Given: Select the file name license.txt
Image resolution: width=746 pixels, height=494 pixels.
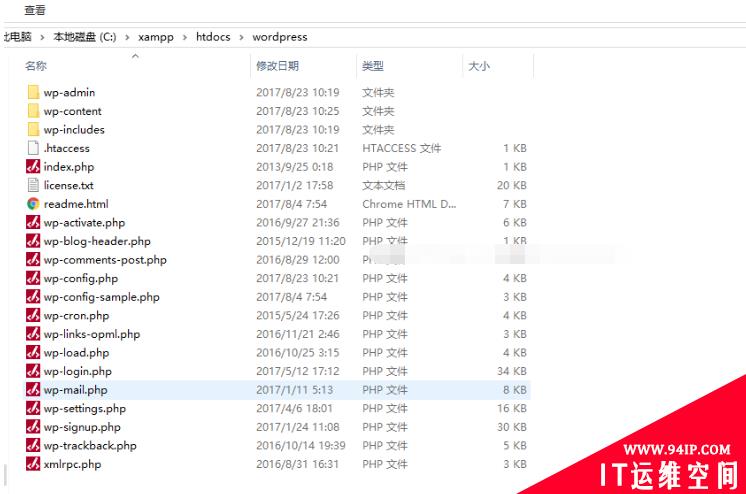Looking at the screenshot, I should click(x=69, y=185).
